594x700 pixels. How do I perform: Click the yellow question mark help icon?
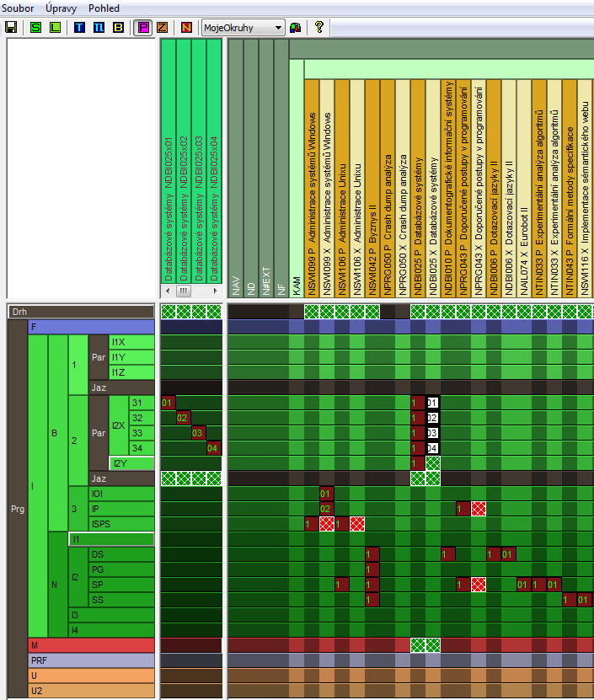click(319, 27)
